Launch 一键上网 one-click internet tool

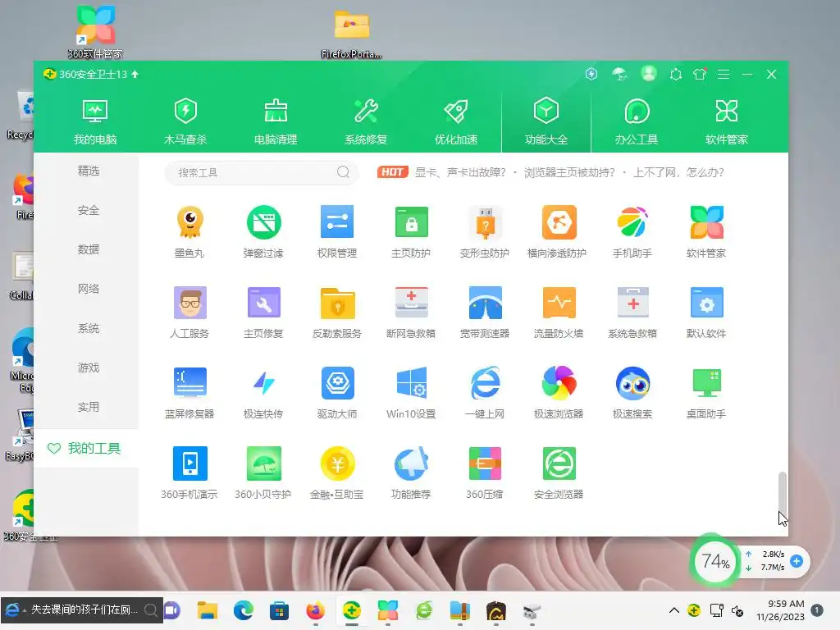coord(485,393)
